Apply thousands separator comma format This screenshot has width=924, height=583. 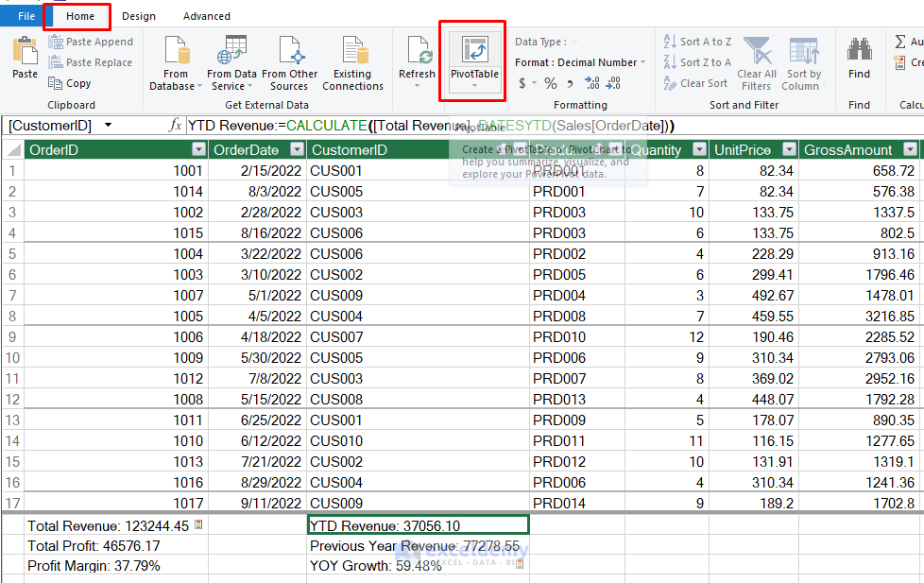(x=570, y=84)
